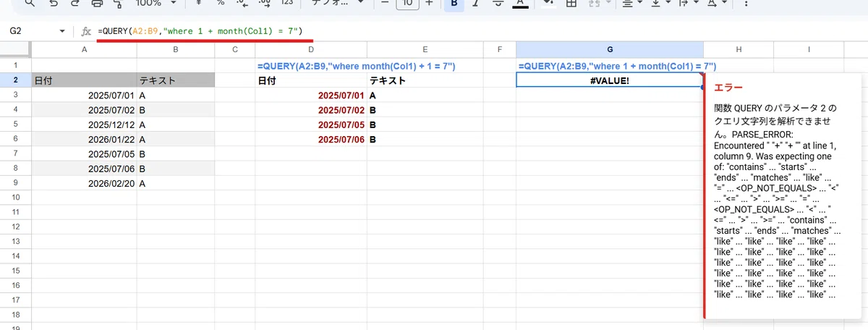This screenshot has width=868, height=330.
Task: Select cell B7 containing B
Action: point(176,154)
